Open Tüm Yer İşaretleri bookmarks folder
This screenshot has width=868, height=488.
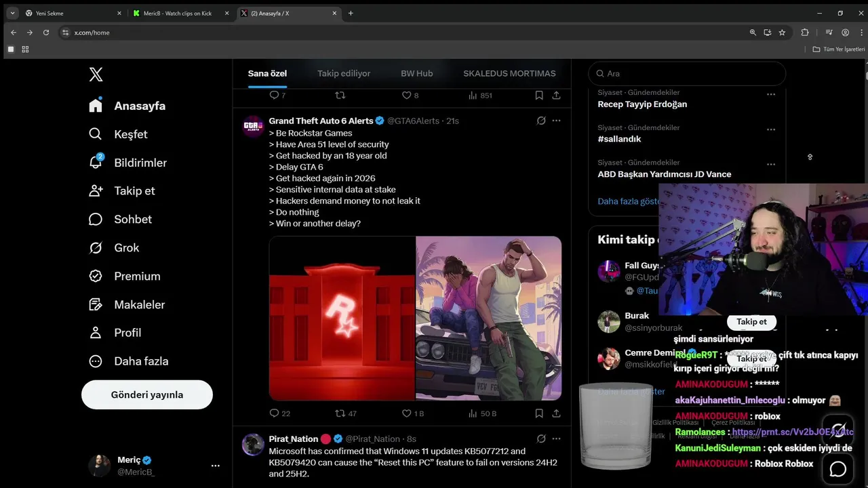(839, 49)
